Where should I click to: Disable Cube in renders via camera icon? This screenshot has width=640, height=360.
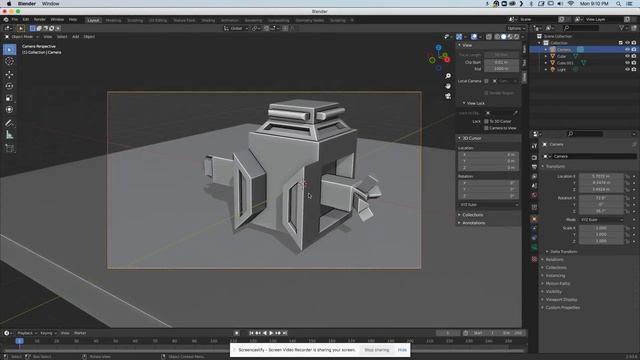tap(634, 56)
